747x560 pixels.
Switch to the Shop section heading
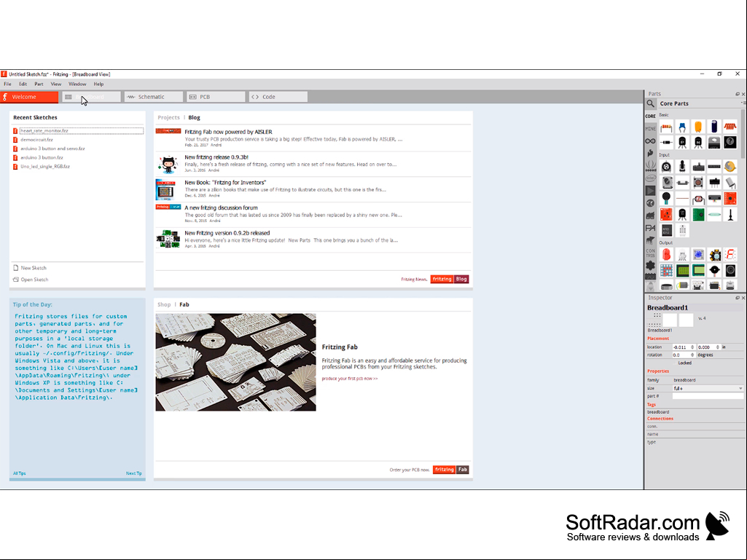point(164,305)
